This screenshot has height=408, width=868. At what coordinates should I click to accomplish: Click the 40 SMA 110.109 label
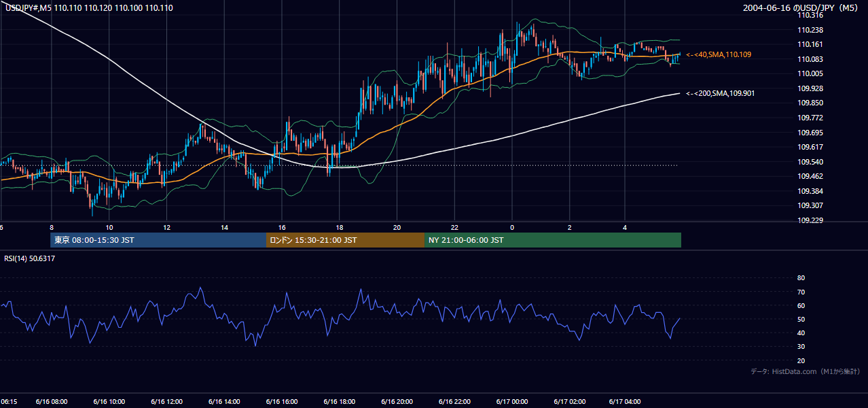coord(719,54)
